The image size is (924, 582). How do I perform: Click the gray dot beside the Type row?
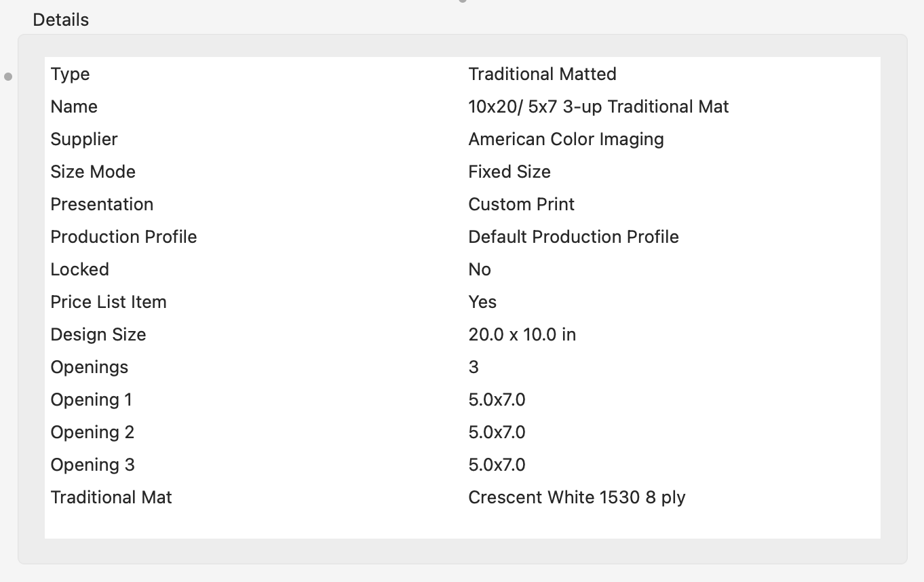click(8, 77)
